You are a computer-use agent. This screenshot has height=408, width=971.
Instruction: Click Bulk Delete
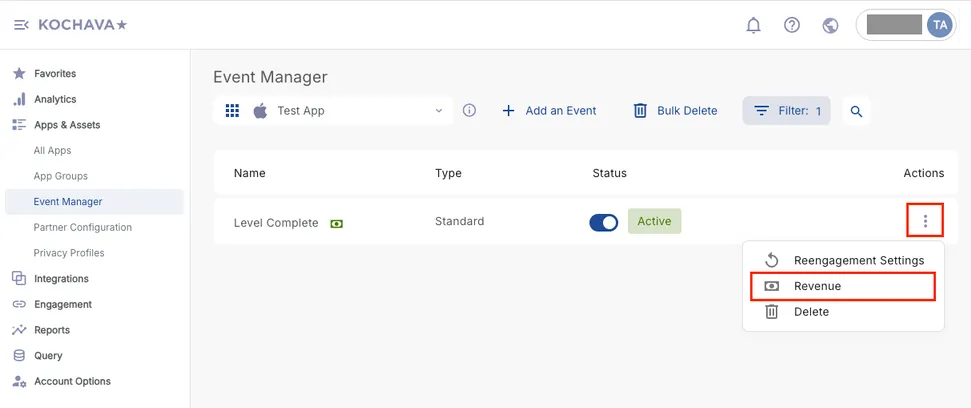point(675,111)
